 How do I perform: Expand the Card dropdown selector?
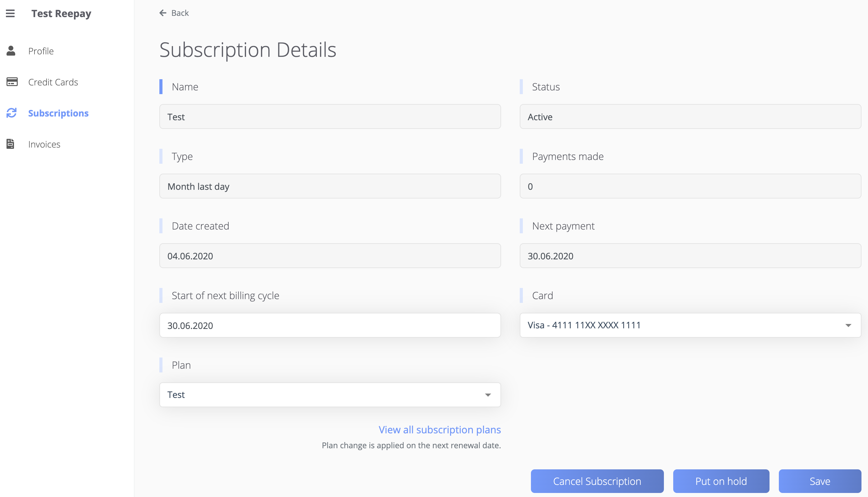point(849,325)
